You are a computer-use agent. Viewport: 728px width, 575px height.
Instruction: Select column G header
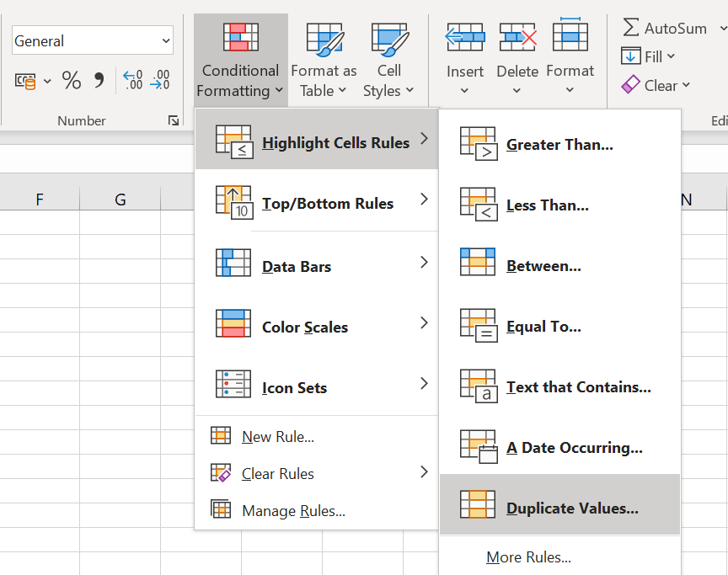120,200
